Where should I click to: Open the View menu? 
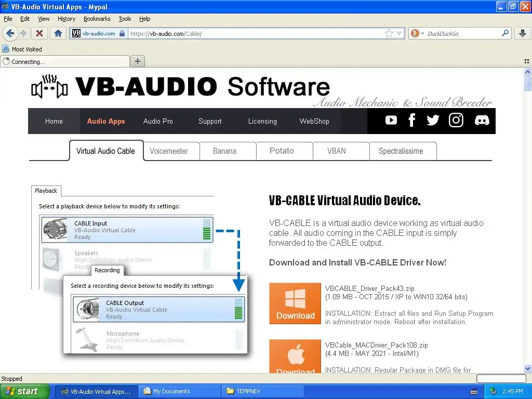tap(44, 19)
